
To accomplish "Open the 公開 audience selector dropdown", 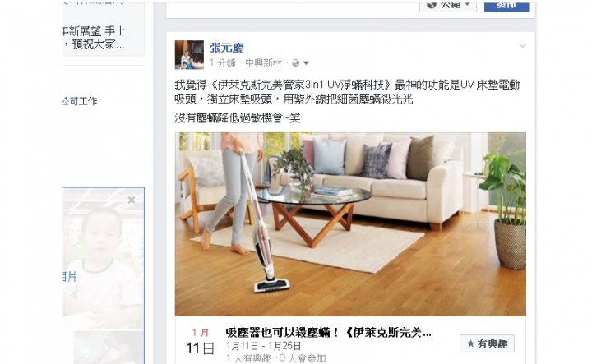I will point(448,6).
